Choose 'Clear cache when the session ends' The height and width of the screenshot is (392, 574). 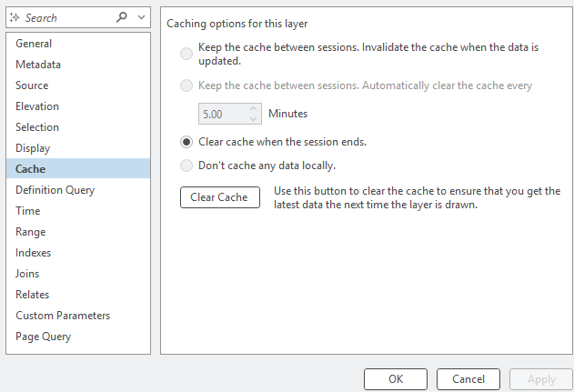pos(186,142)
